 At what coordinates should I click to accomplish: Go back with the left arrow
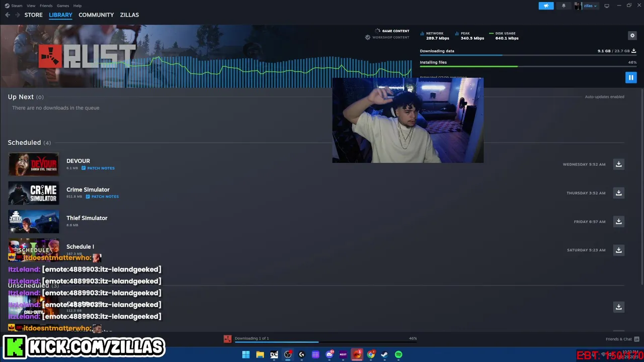click(x=8, y=15)
